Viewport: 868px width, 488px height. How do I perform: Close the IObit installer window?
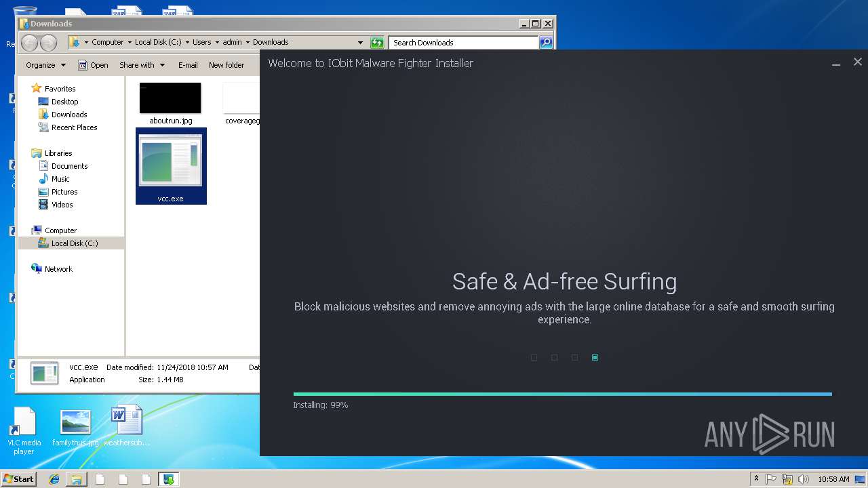857,62
